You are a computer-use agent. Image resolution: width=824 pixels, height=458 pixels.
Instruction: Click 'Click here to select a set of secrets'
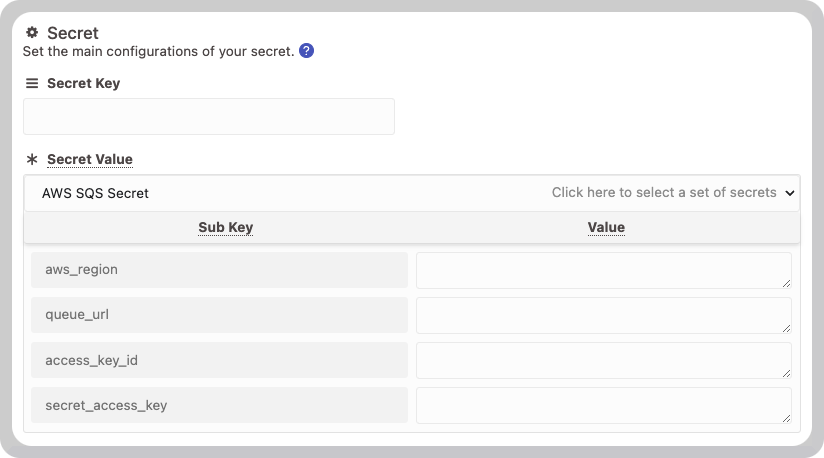tap(664, 193)
